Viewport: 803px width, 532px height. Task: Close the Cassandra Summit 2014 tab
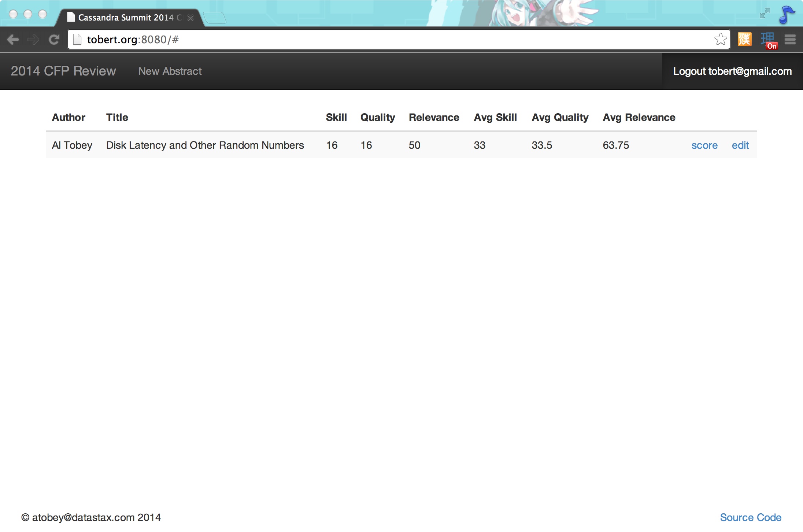click(x=190, y=18)
